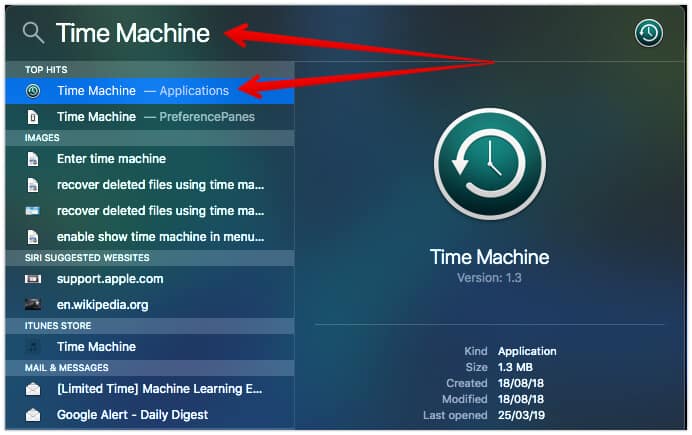Open the support.apple.com suggested website
This screenshot has height=435, width=692.
tap(110, 279)
